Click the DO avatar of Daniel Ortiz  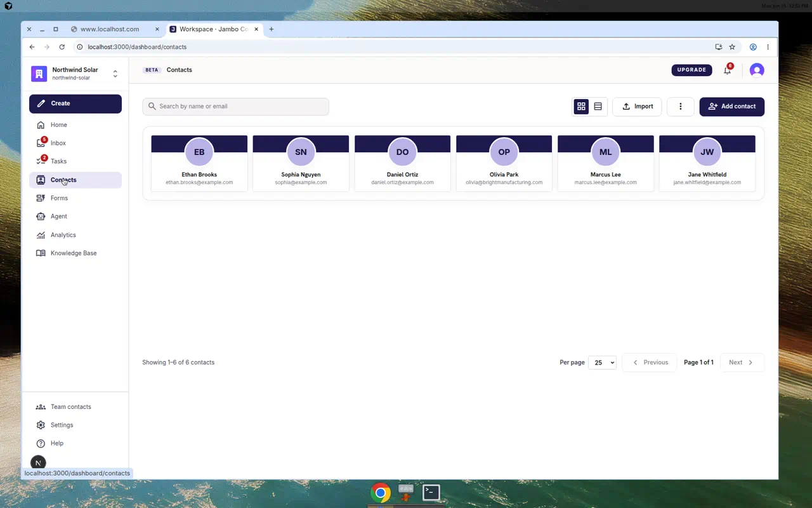coord(402,152)
